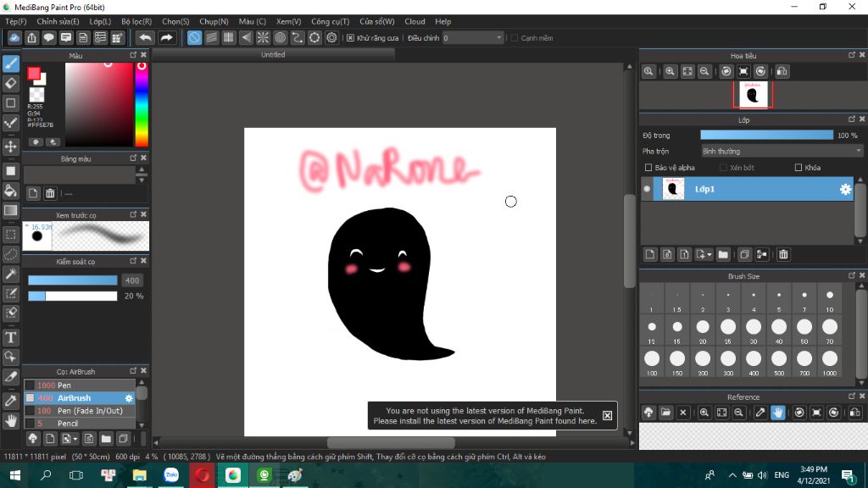Select the Magic Wand tool
The height and width of the screenshot is (488, 868).
point(10,274)
